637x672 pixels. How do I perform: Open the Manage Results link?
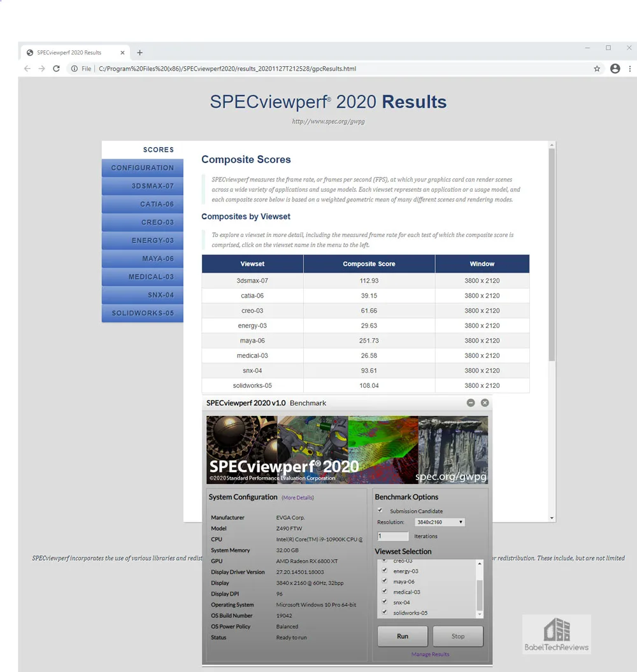[x=431, y=654]
